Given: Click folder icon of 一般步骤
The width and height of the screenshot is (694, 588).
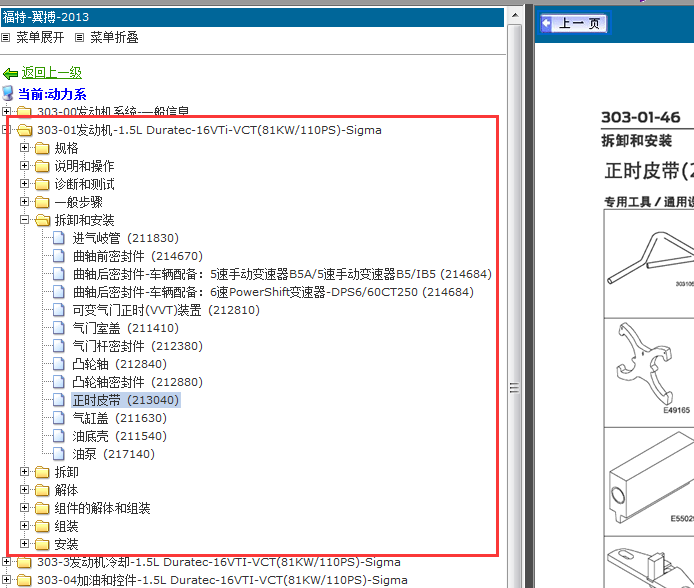Looking at the screenshot, I should point(42,202).
